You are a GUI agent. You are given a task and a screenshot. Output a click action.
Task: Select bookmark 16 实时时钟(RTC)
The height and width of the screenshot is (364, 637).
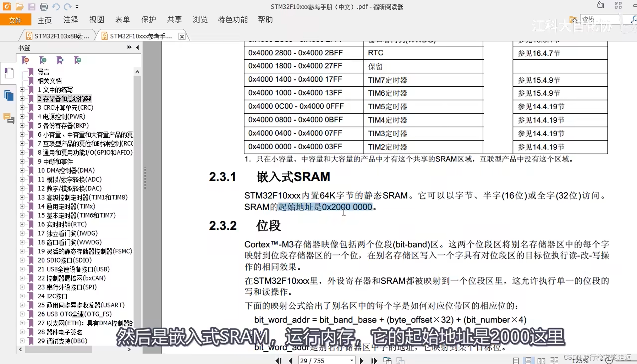pos(62,224)
